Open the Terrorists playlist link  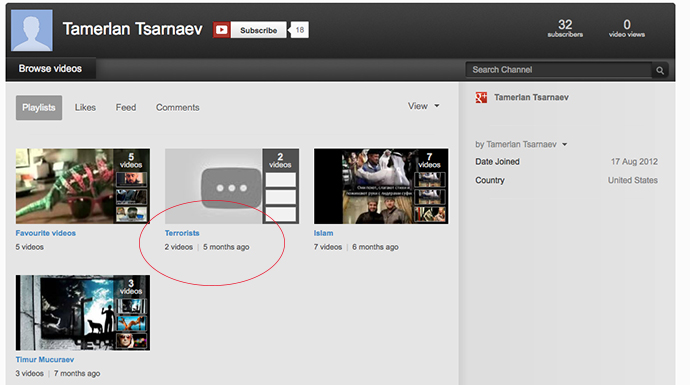[x=182, y=233]
